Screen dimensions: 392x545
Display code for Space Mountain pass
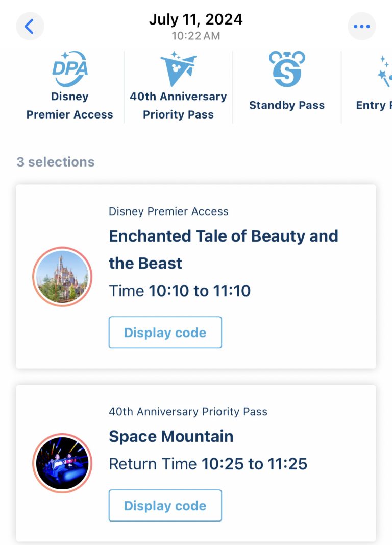[x=165, y=505]
